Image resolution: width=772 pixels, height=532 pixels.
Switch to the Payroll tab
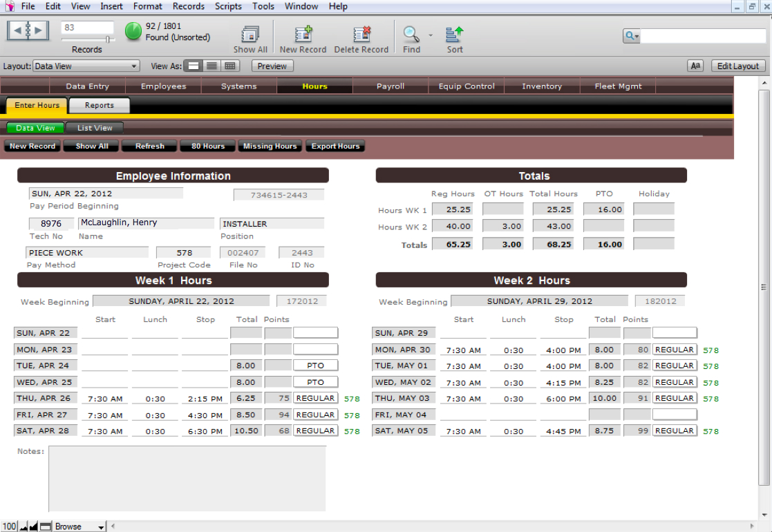click(x=390, y=86)
